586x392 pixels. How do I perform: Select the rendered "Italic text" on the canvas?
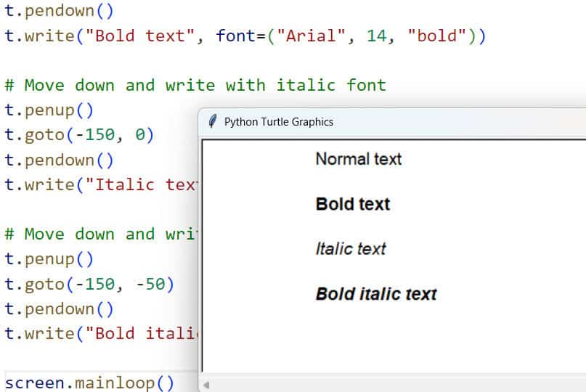point(350,249)
